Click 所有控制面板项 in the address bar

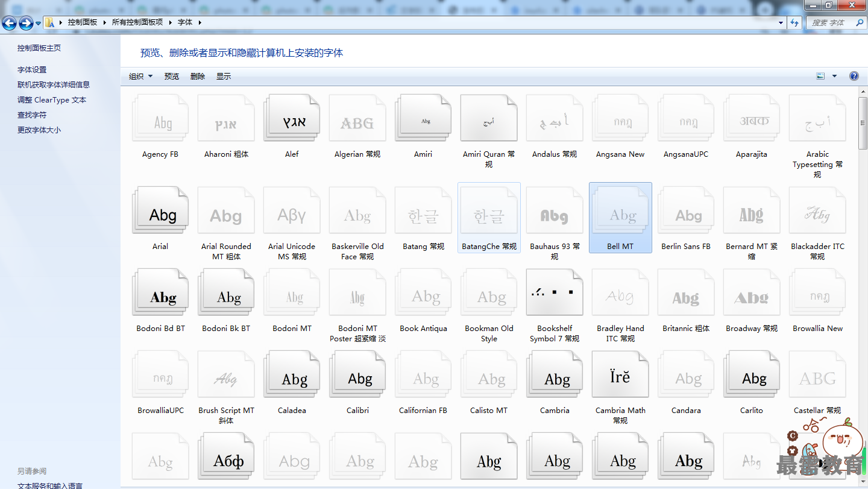pos(137,22)
